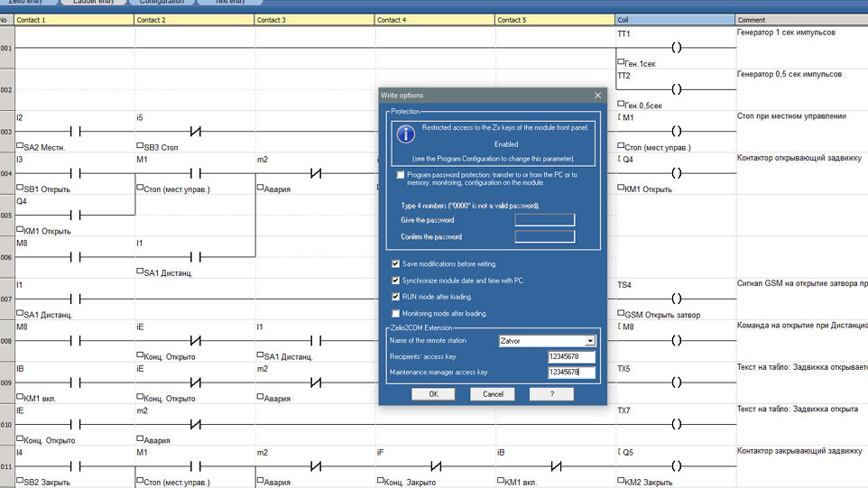868x488 pixels.
Task: Select the i5 normally closed contact symbol
Action: tap(195, 132)
